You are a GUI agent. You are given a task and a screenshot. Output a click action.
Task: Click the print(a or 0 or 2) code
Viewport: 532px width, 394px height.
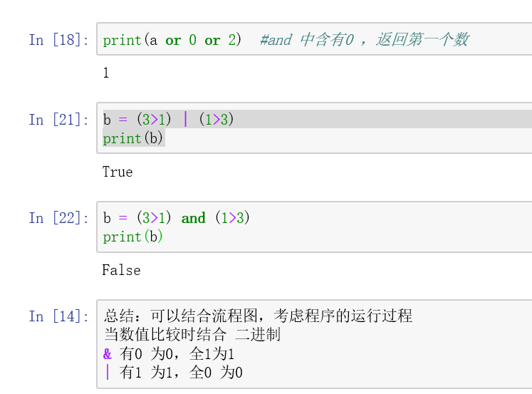click(172, 40)
